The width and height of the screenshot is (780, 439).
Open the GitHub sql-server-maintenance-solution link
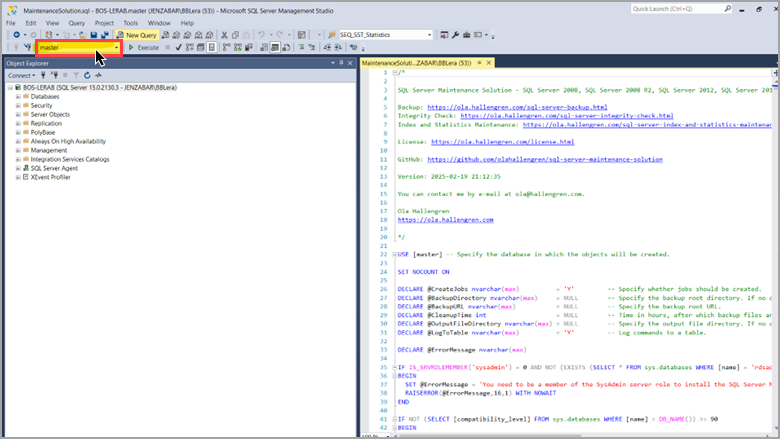545,159
